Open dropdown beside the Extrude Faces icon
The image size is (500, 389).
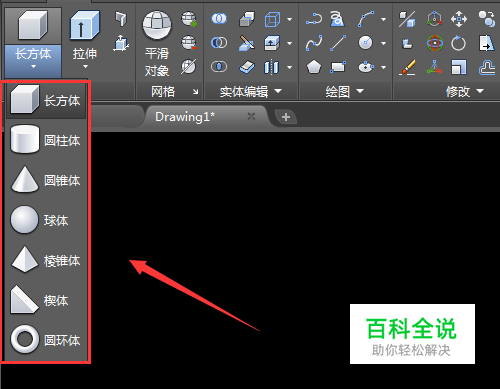point(289,43)
